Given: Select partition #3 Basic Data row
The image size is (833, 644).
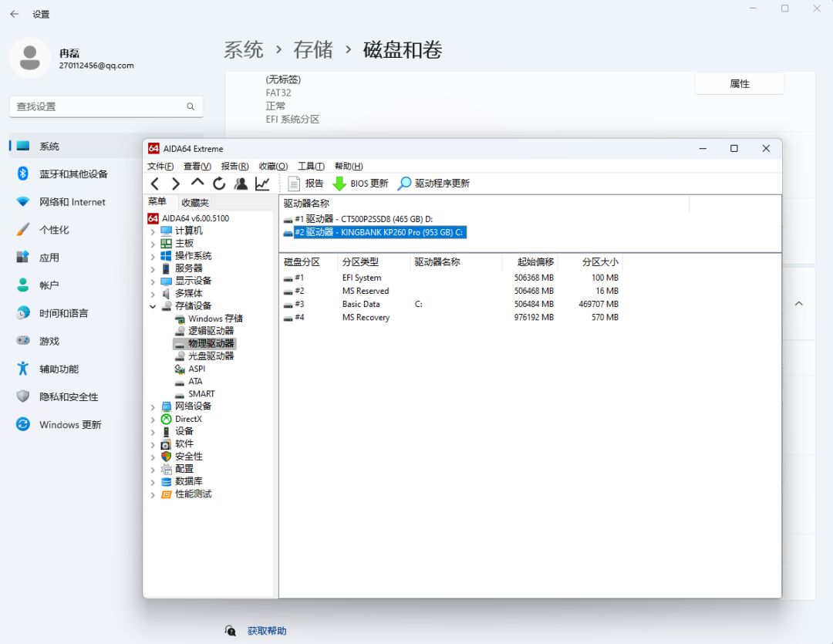Looking at the screenshot, I should 451,305.
